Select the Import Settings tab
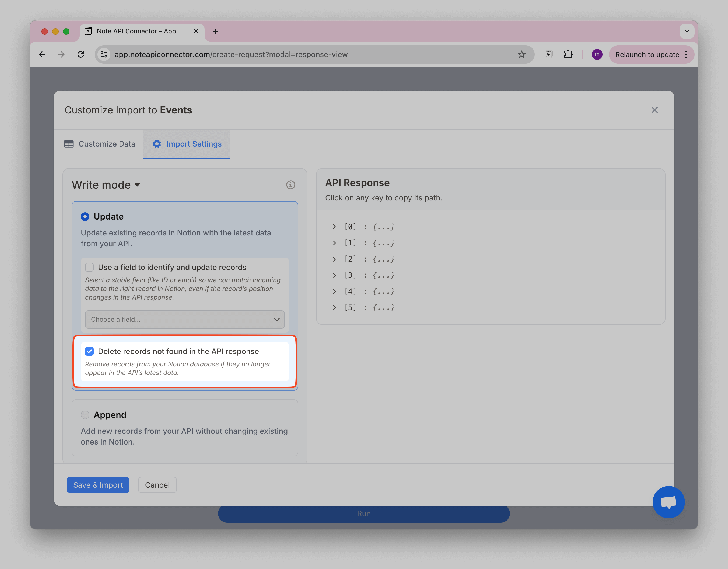Image resolution: width=728 pixels, height=569 pixels. pyautogui.click(x=187, y=144)
